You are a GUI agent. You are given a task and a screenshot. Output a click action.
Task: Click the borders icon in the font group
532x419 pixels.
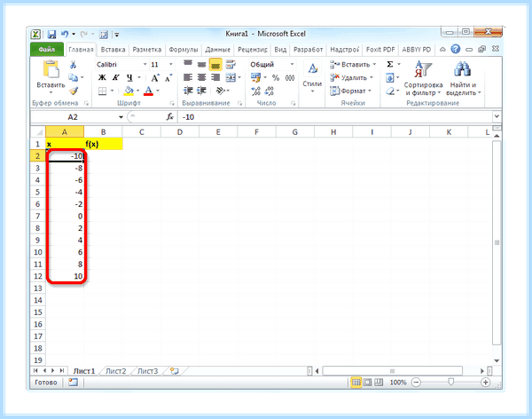click(103, 91)
